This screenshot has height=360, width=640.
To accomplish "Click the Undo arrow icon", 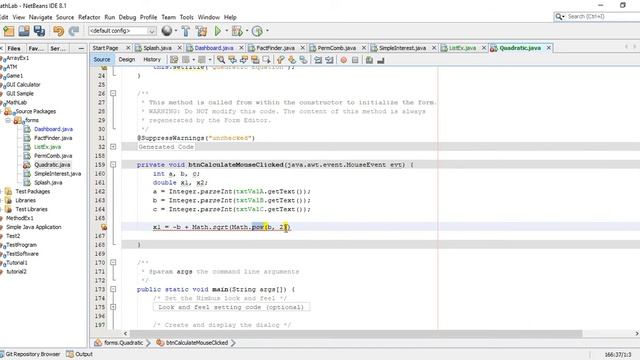I will pos(58,31).
